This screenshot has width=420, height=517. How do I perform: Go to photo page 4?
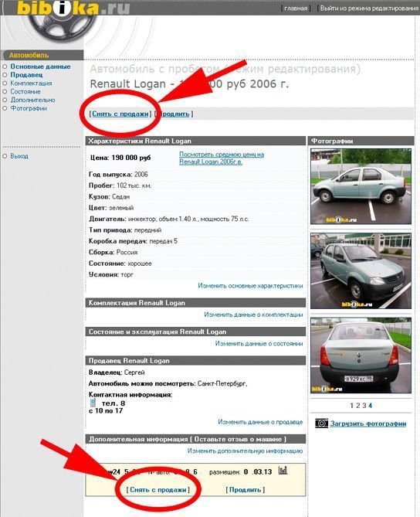371,406
